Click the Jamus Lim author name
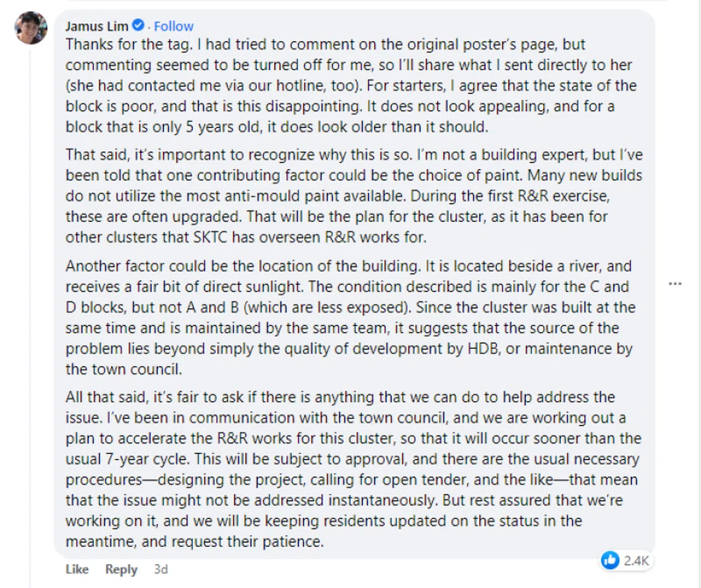The width and height of the screenshot is (701, 588). [96, 26]
